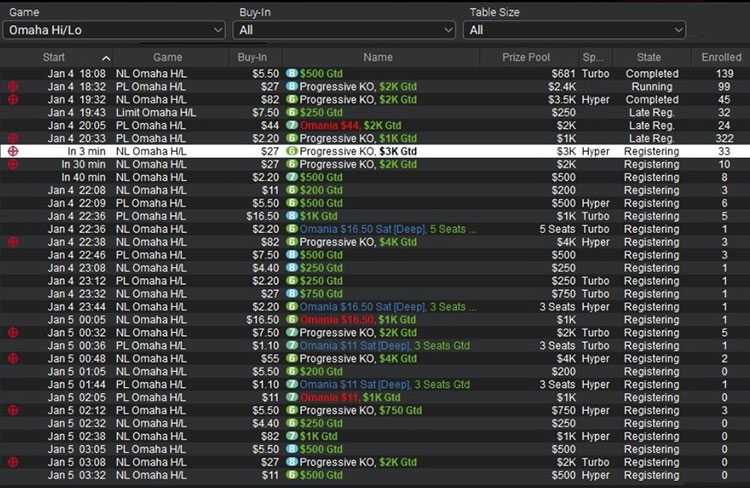
Task: Click the State column header
Action: pos(650,58)
